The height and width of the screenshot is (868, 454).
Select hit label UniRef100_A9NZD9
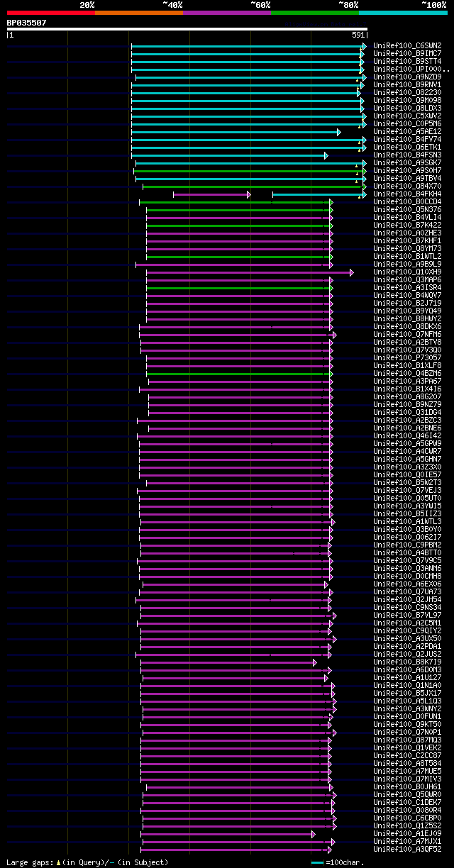(407, 77)
